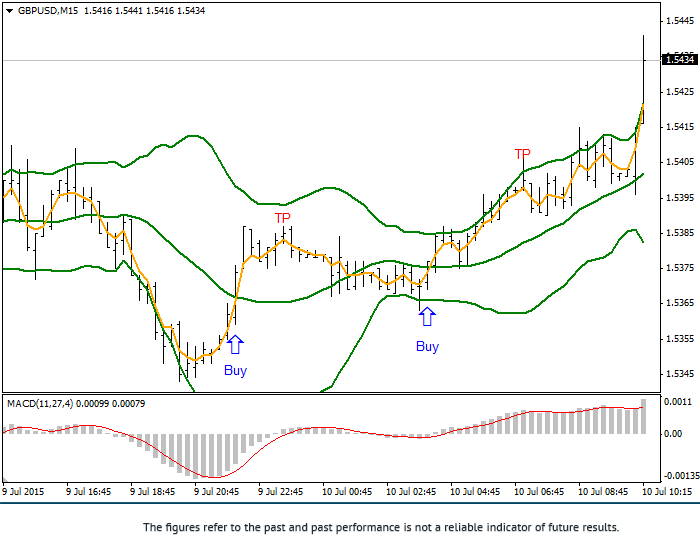Viewport: 700px width, 552px height.
Task: Select the GBPUSD,M15 symbol title text
Action: [48, 10]
